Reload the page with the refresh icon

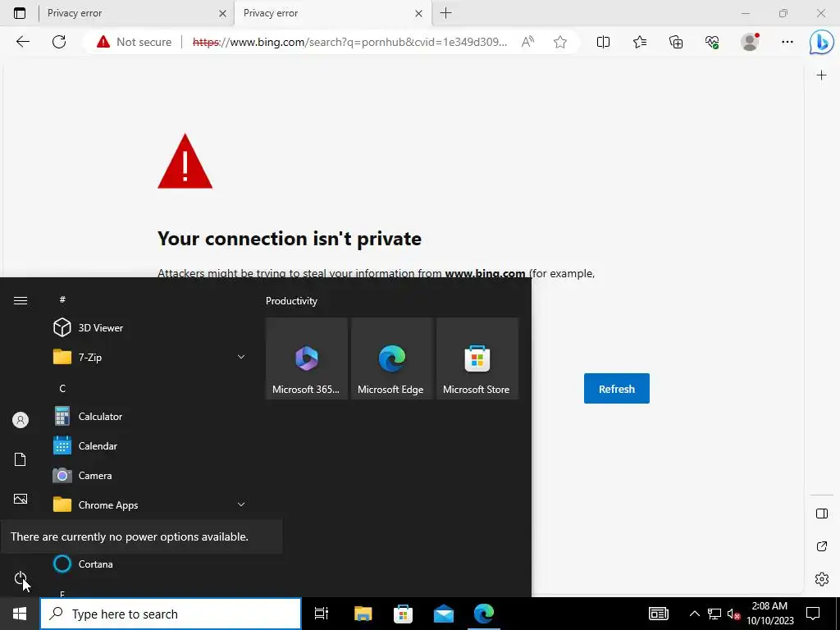59,42
